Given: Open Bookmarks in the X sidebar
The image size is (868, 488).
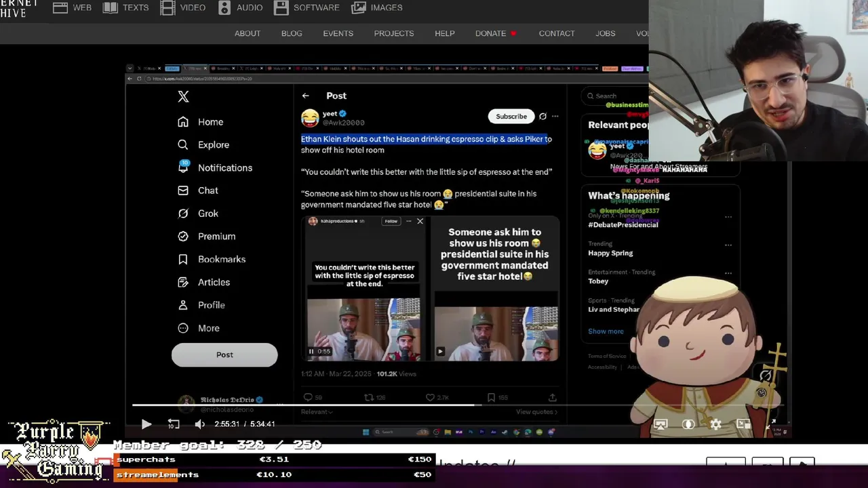Looking at the screenshot, I should 211,260.
